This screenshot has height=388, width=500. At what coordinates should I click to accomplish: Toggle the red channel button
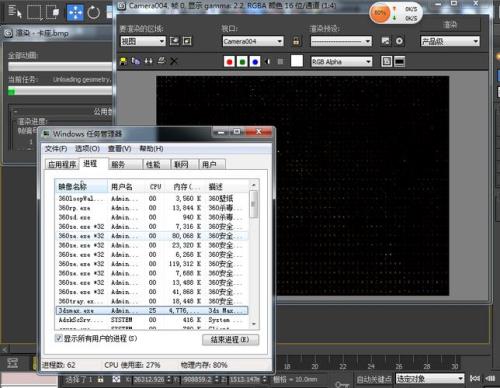229,62
